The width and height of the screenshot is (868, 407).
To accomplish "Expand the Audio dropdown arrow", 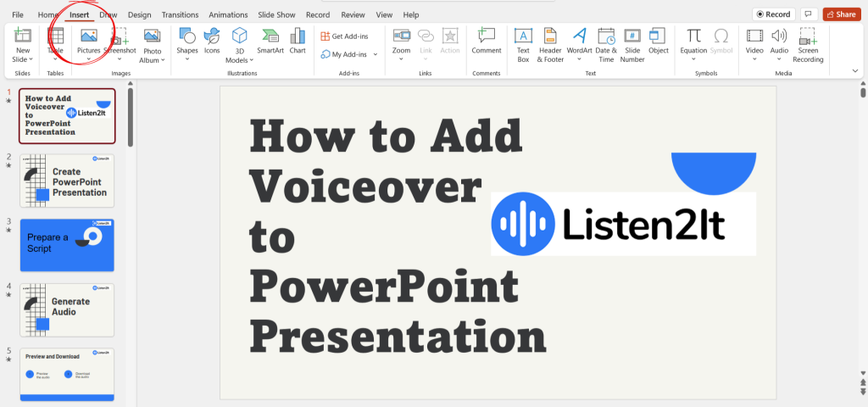I will click(x=780, y=59).
